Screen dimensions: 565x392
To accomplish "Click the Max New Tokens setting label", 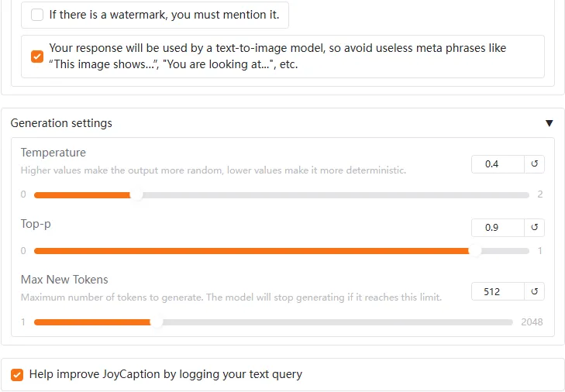I will coord(64,280).
